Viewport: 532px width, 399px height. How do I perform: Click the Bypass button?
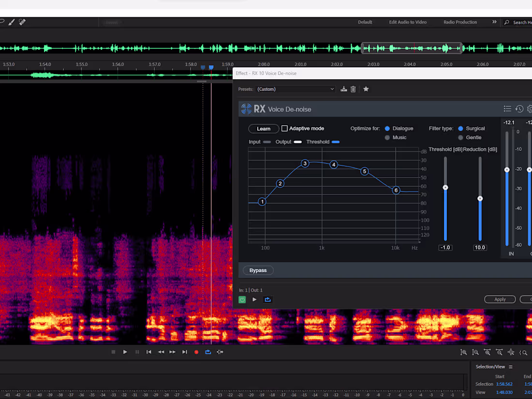(258, 270)
